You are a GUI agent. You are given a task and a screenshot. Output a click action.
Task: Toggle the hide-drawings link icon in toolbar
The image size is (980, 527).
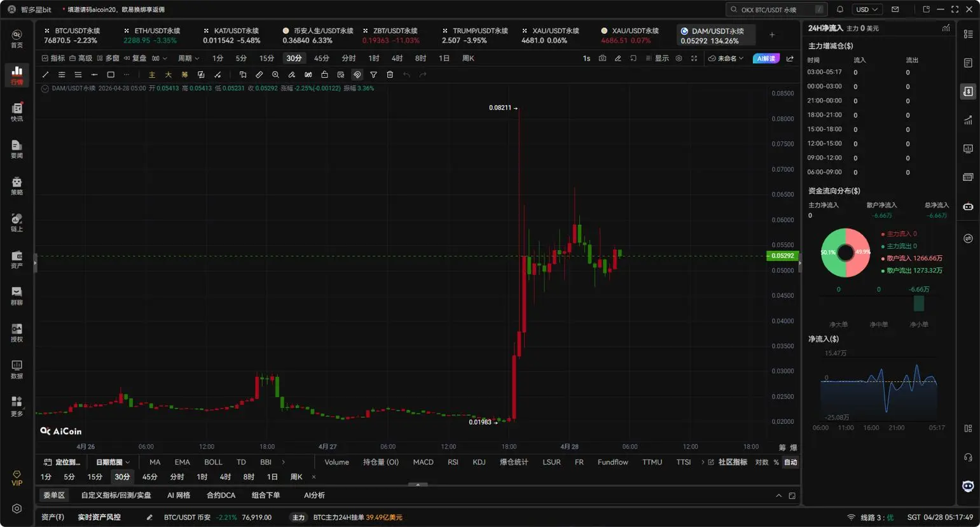pyautogui.click(x=357, y=74)
